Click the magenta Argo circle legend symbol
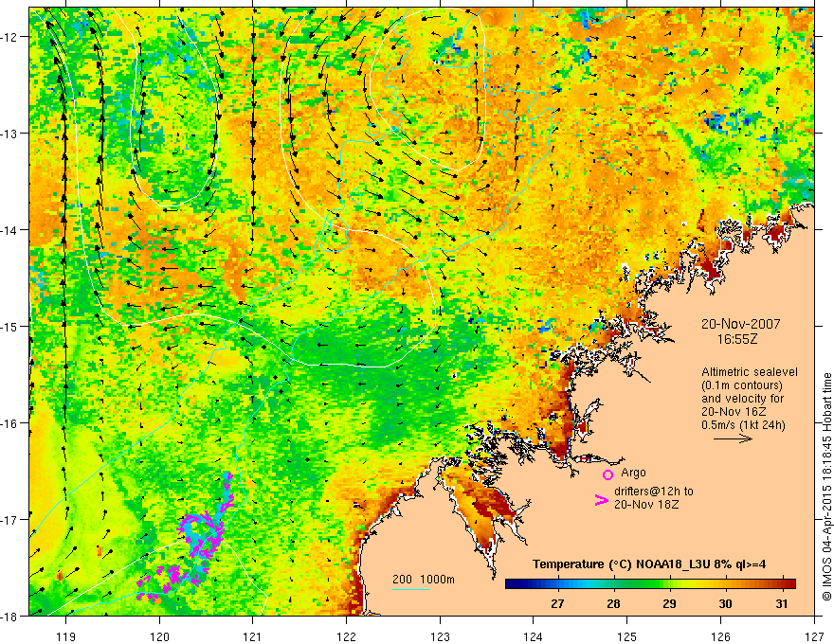Viewport: 834px width, 644px height. [607, 474]
